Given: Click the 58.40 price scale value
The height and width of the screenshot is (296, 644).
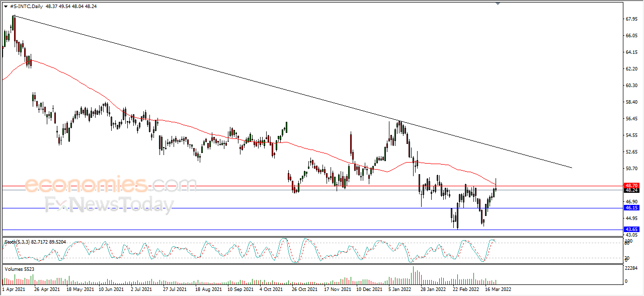Looking at the screenshot, I should click(x=631, y=102).
